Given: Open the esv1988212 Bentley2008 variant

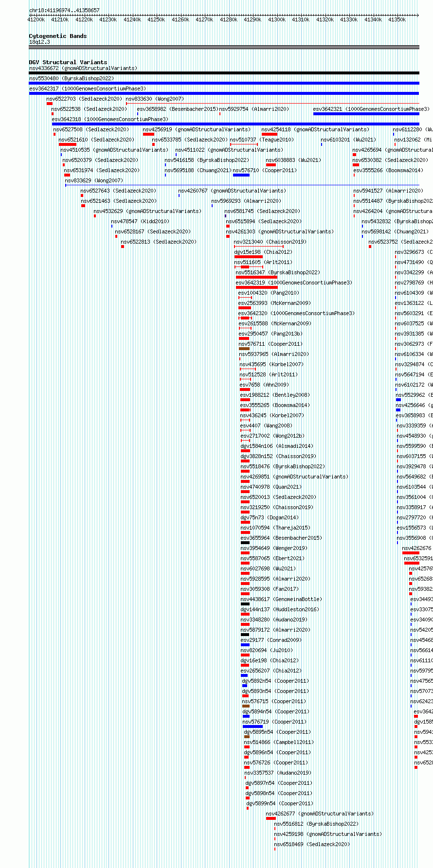Looking at the screenshot, I should click(x=274, y=395).
